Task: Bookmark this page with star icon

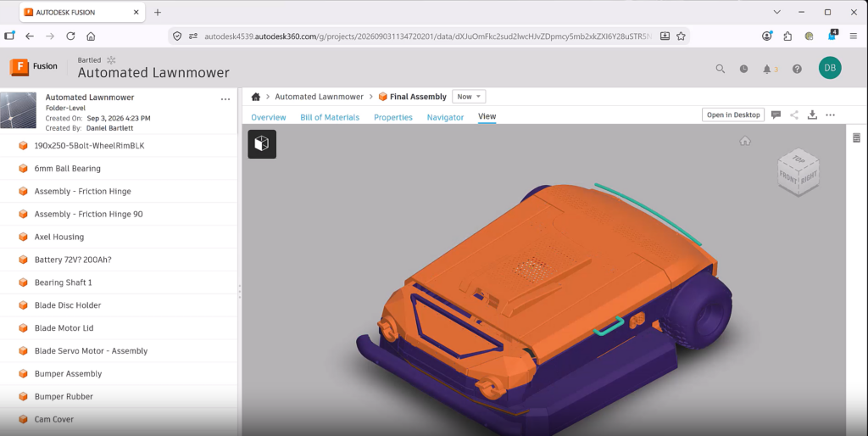Action: coord(681,36)
